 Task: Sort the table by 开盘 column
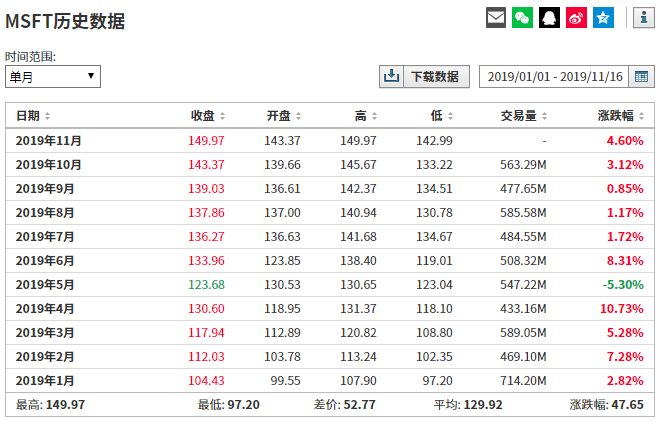pos(284,116)
